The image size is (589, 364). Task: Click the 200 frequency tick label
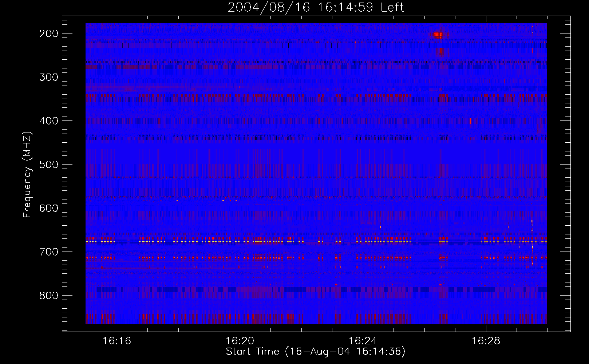pos(49,33)
